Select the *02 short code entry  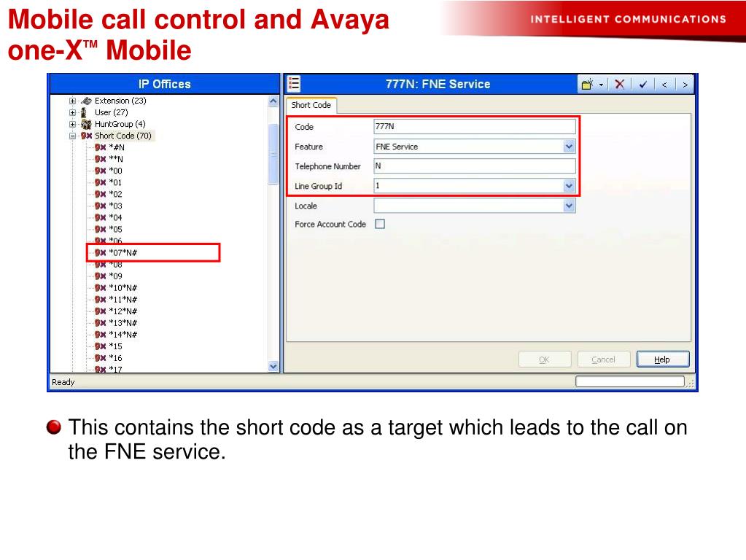116,194
